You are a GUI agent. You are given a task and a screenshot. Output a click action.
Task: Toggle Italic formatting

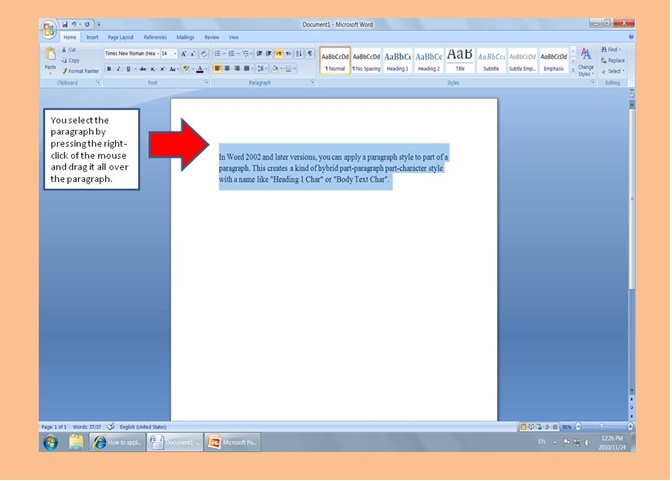tap(119, 69)
